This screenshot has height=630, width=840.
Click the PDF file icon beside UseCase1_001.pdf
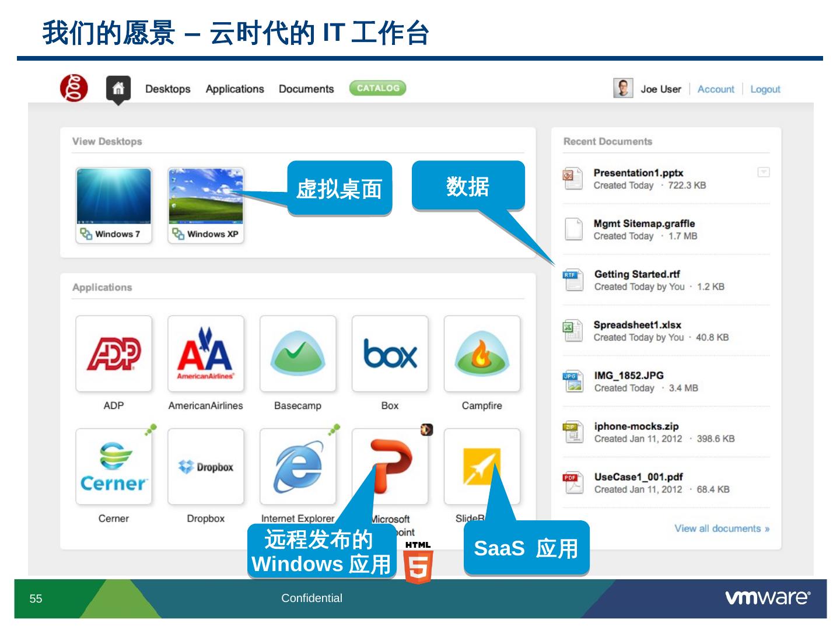coord(573,483)
